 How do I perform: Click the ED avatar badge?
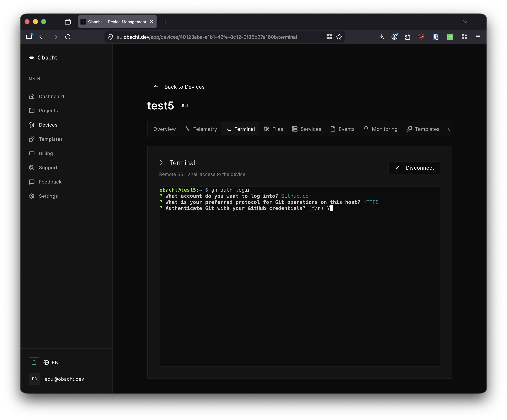(x=34, y=379)
